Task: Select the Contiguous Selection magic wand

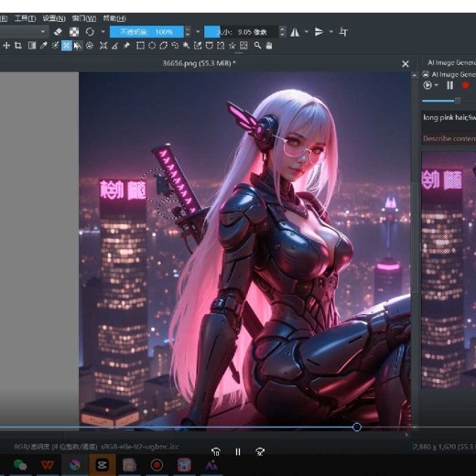Action: [186, 46]
